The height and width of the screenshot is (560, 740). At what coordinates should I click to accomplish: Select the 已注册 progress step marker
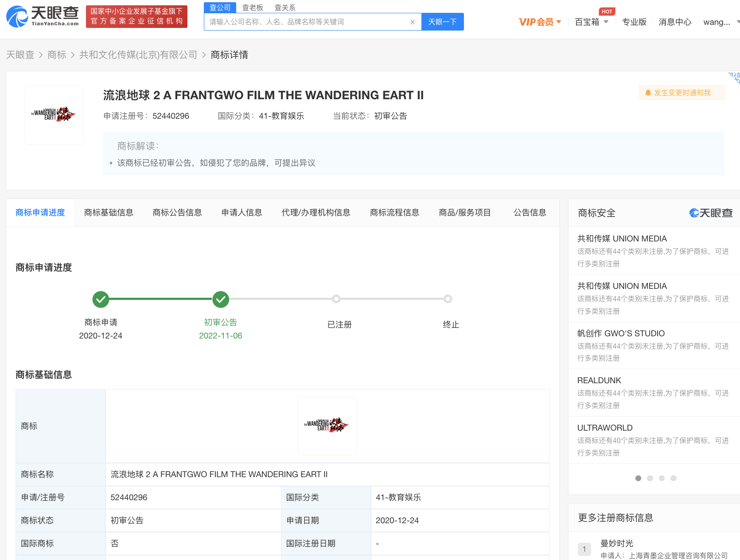pyautogui.click(x=336, y=299)
